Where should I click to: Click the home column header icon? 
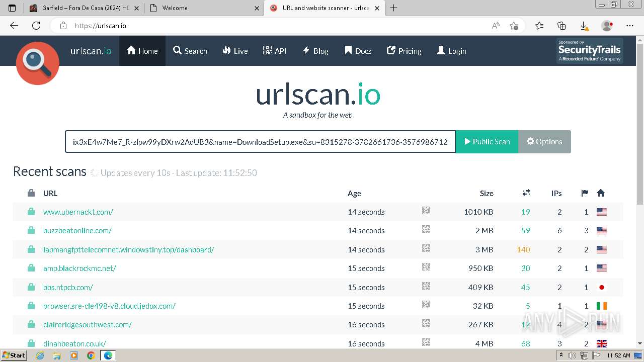(x=601, y=193)
